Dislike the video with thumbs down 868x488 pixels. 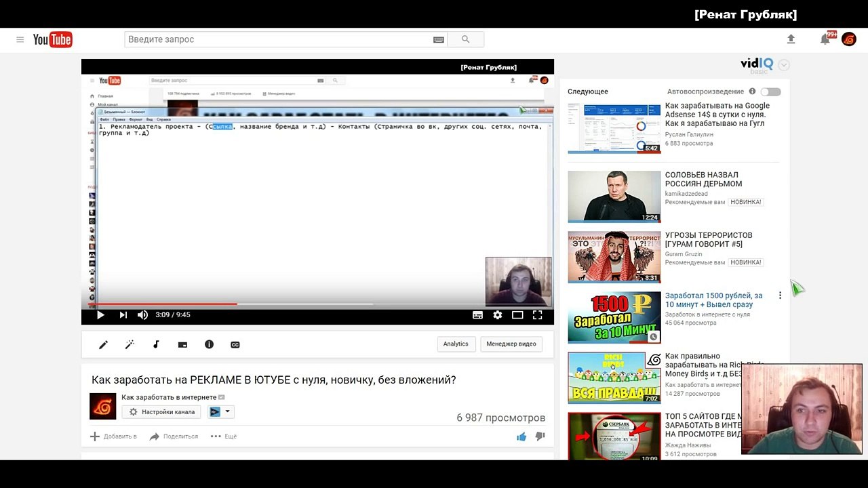[x=540, y=436]
